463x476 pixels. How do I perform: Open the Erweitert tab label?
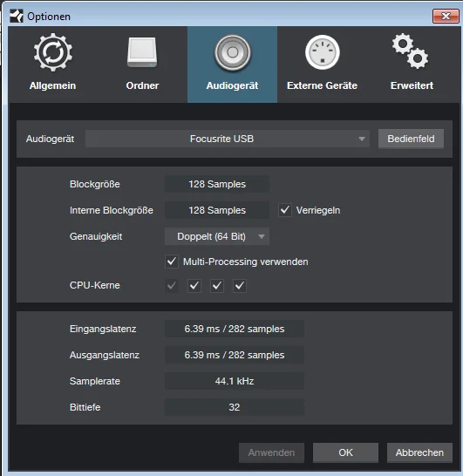click(x=412, y=85)
